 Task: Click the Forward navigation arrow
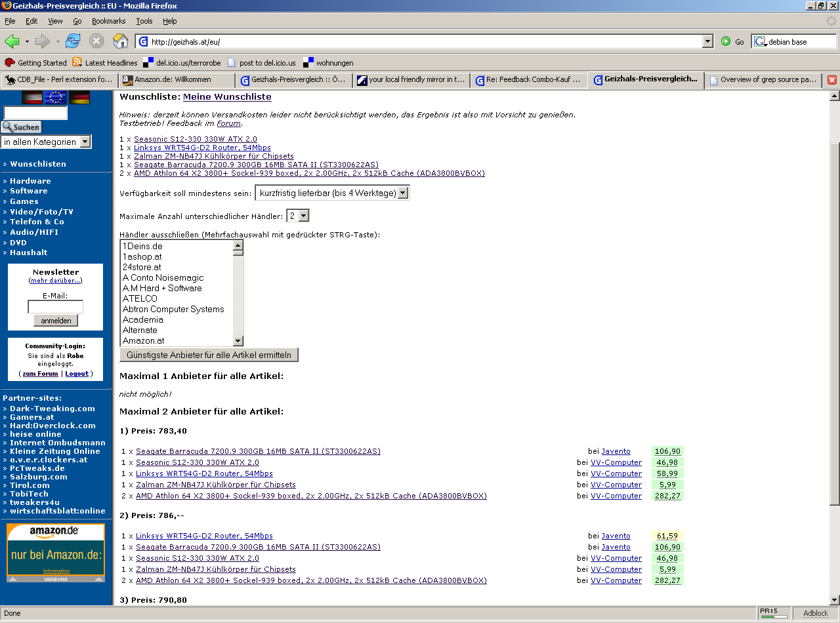point(43,41)
